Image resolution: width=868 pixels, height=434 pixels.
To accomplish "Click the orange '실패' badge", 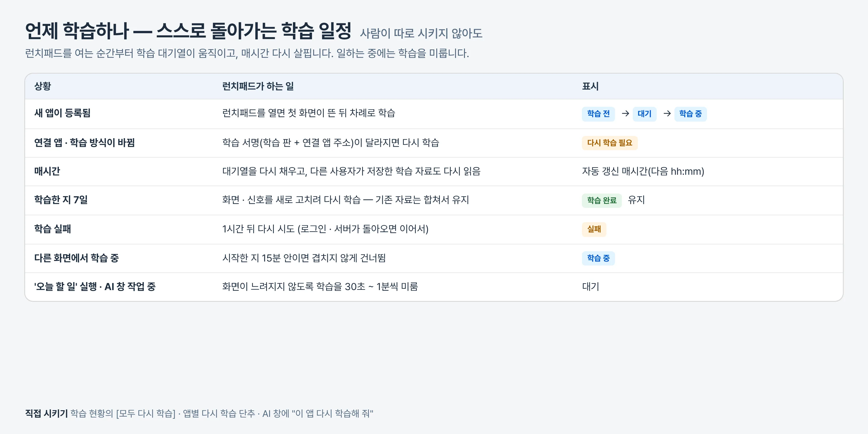I will pos(594,230).
